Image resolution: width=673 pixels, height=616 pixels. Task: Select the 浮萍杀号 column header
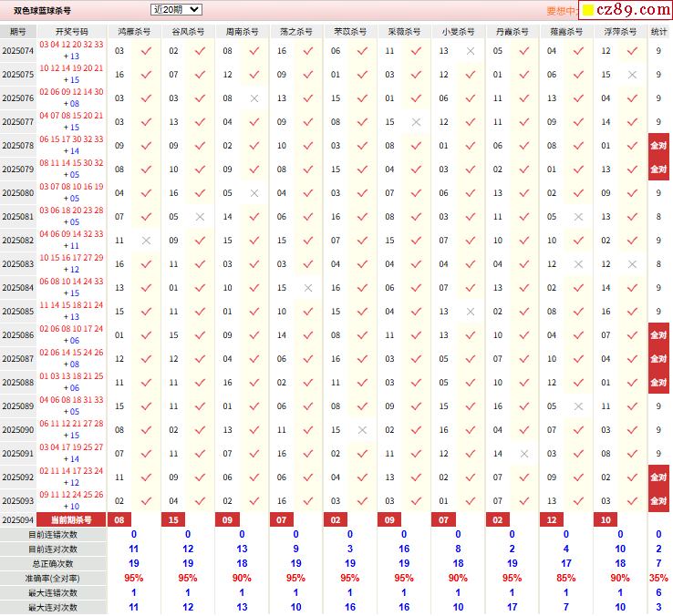coord(620,32)
